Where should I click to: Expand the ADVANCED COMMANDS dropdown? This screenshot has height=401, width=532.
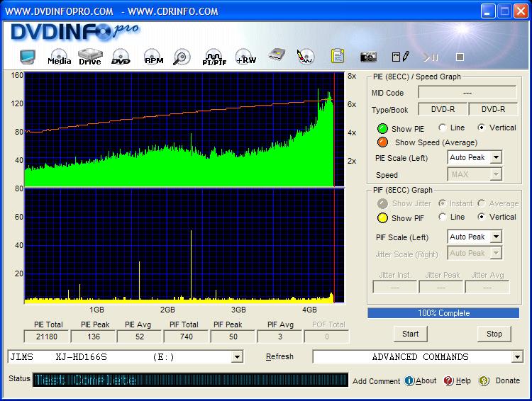[x=517, y=357]
